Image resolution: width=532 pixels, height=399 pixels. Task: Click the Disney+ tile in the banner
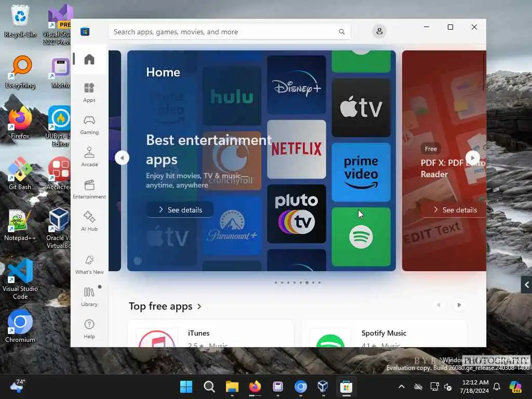[297, 85]
